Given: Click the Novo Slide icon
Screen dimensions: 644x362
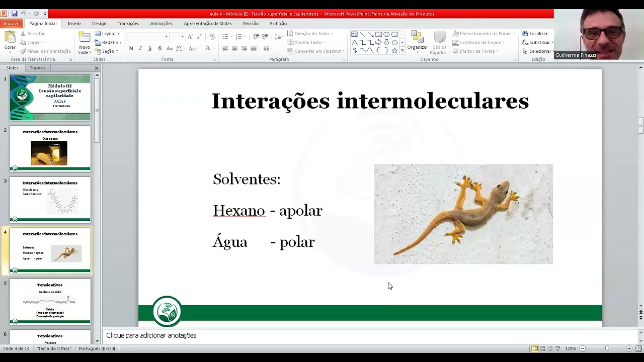Looking at the screenshot, I should 84,37.
